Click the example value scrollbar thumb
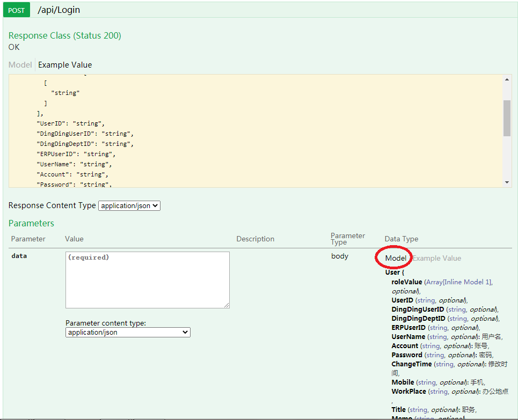 (x=507, y=118)
